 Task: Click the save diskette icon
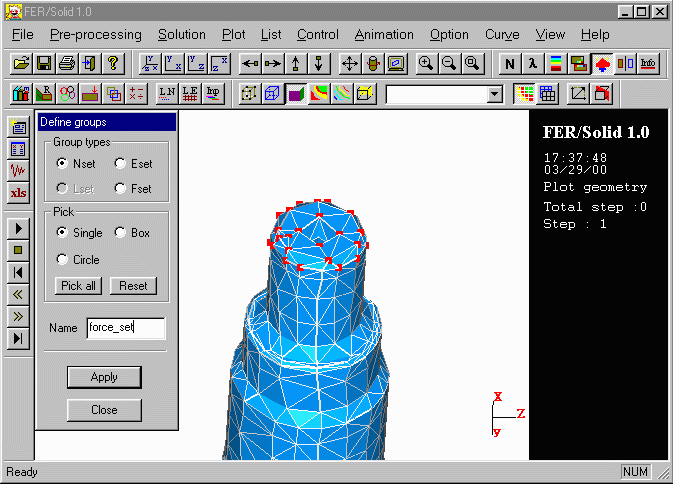[43, 63]
